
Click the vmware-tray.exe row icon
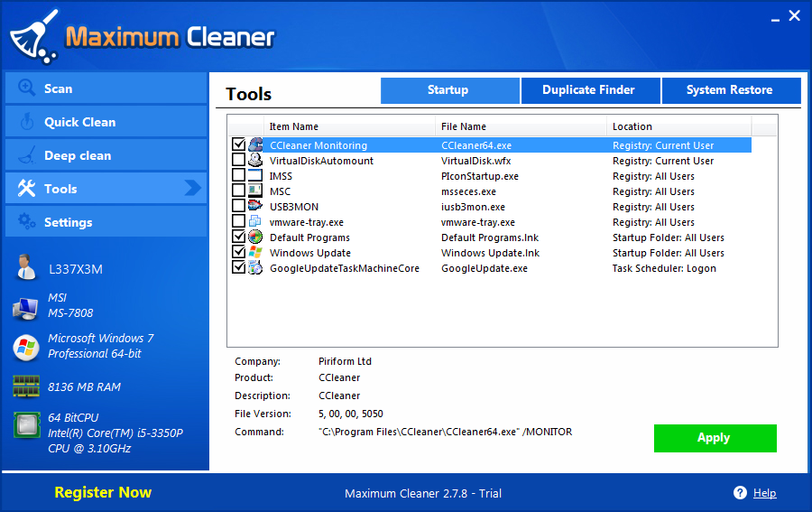tap(255, 220)
